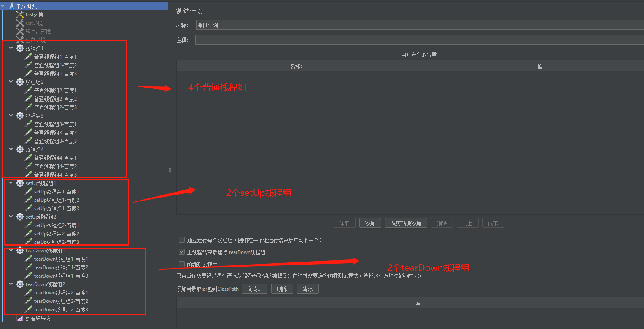Click the 库 column header
The width and height of the screenshot is (644, 329).
click(x=410, y=303)
